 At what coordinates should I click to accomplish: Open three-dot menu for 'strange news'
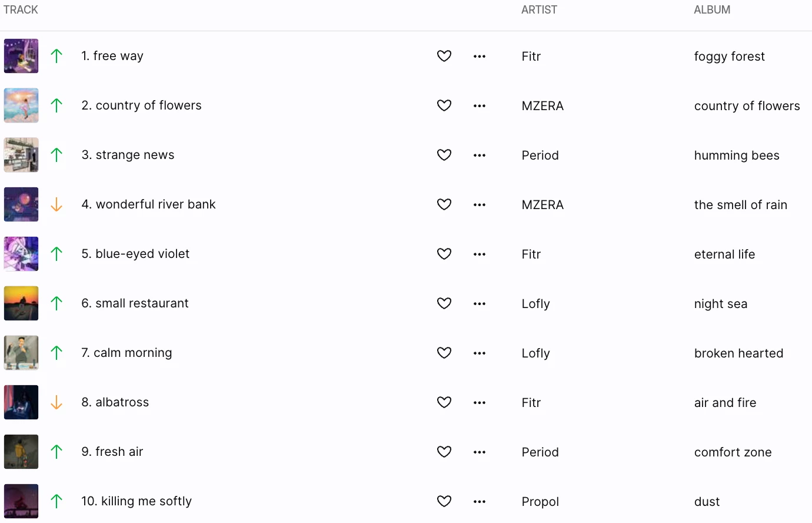click(x=480, y=155)
